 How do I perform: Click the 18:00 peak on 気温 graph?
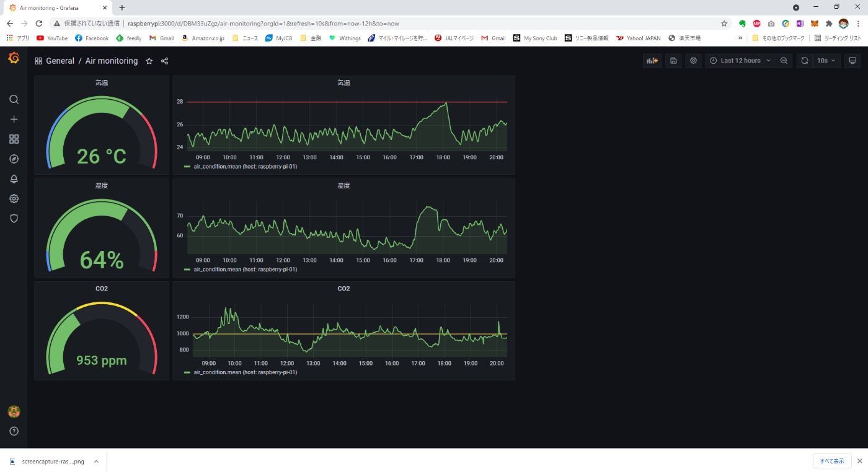(x=446, y=104)
